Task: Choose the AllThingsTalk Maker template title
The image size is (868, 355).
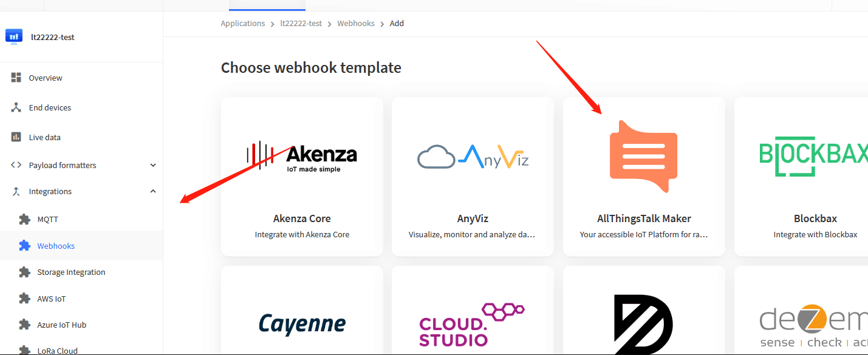Action: point(644,218)
